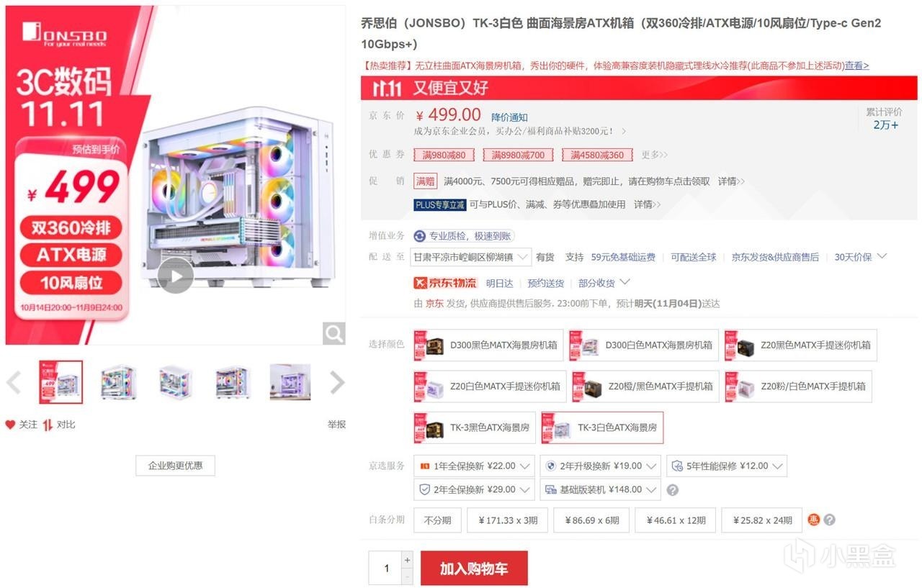Select TK-3黑色ATX海景房 color option

tap(475, 428)
